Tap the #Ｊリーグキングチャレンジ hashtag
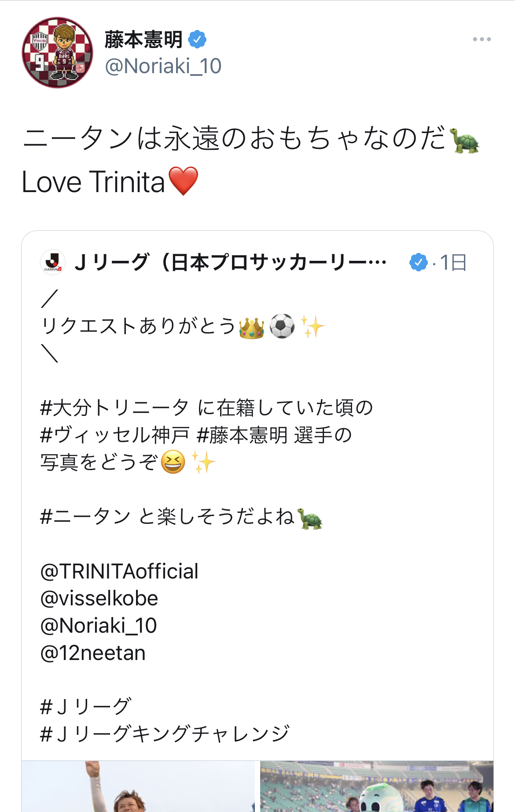The width and height of the screenshot is (515, 812). point(165,734)
